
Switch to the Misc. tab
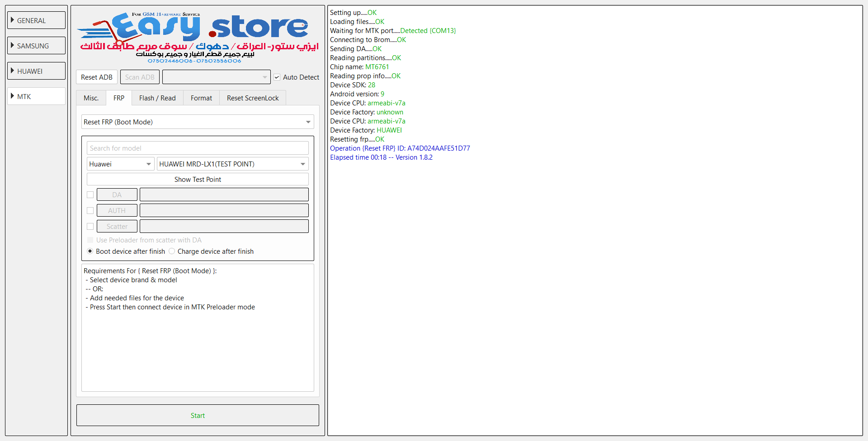point(91,98)
